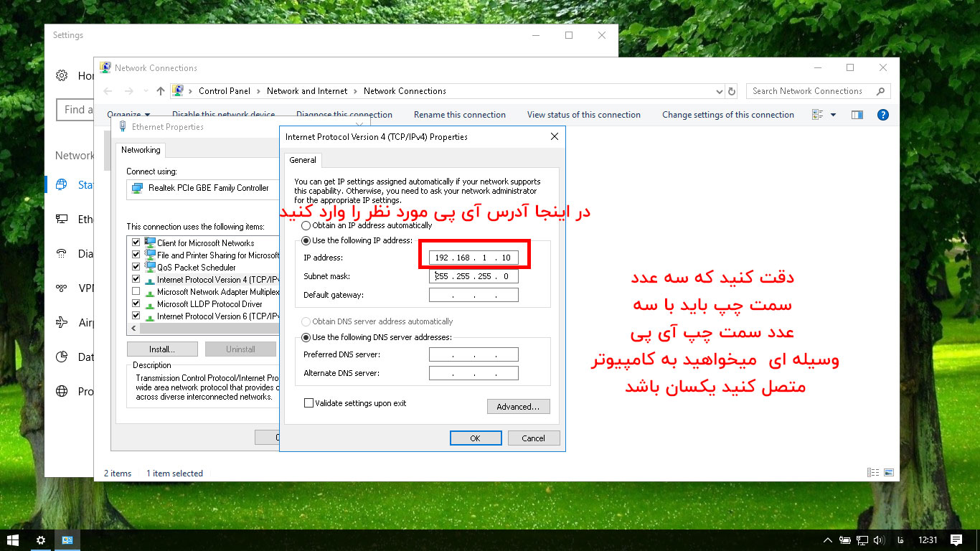Open the Action Center notification icon
This screenshot has height=551, width=980.
point(956,540)
